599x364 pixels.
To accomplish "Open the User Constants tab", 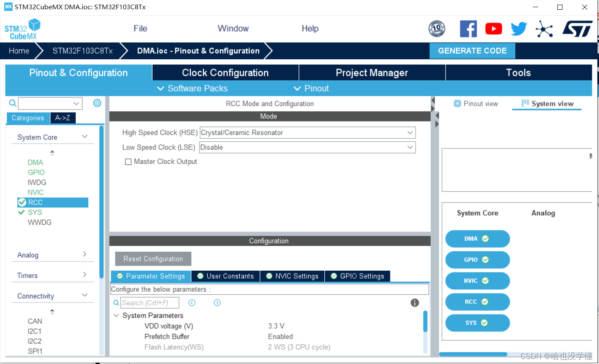I will [226, 276].
